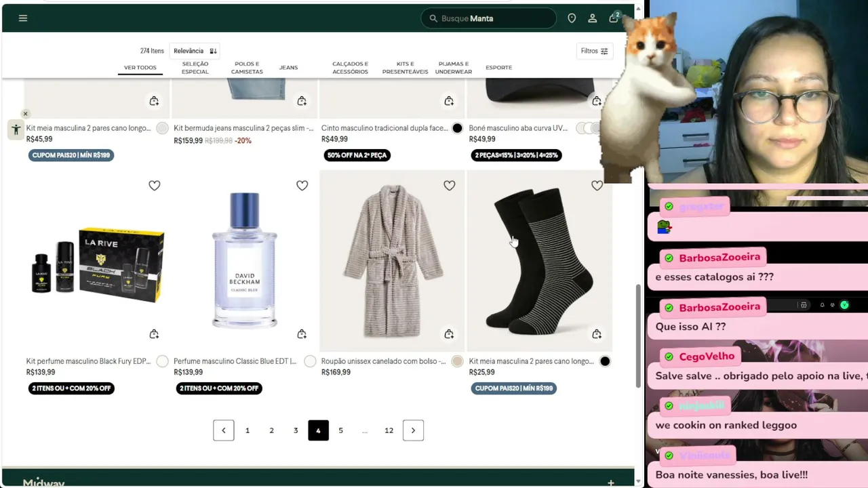Go to the previous results page arrow
This screenshot has height=488, width=868.
coord(224,430)
